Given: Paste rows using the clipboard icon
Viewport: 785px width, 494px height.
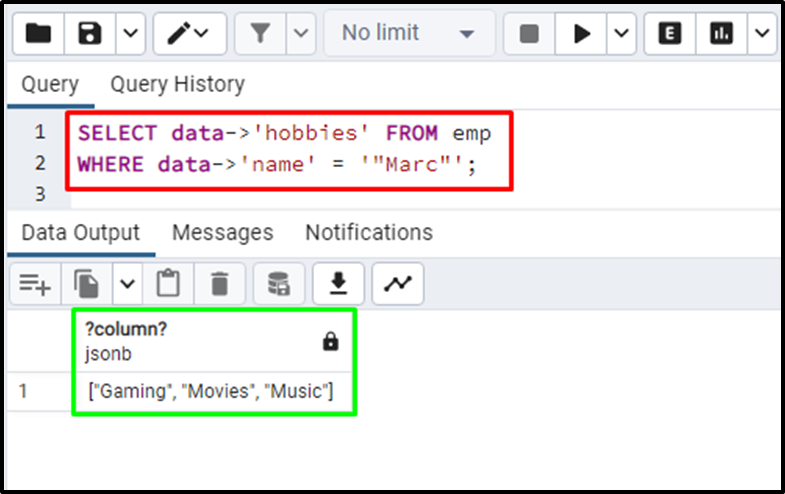Looking at the screenshot, I should coord(168,284).
